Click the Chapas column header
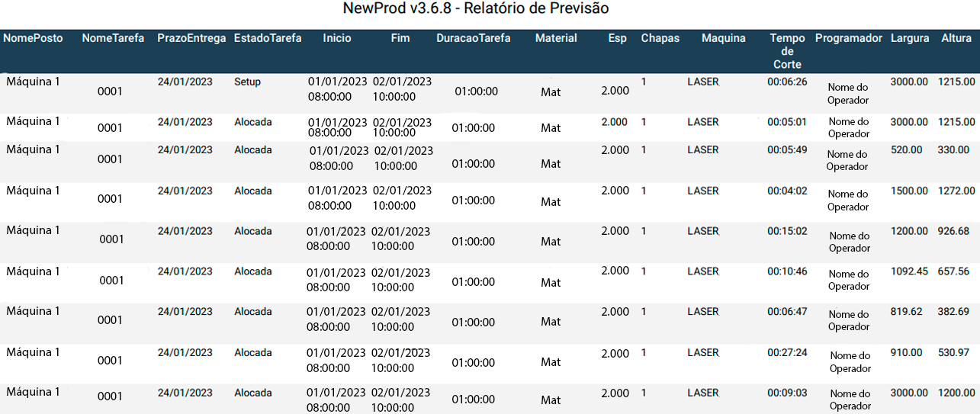This screenshot has height=414, width=980. [x=660, y=38]
